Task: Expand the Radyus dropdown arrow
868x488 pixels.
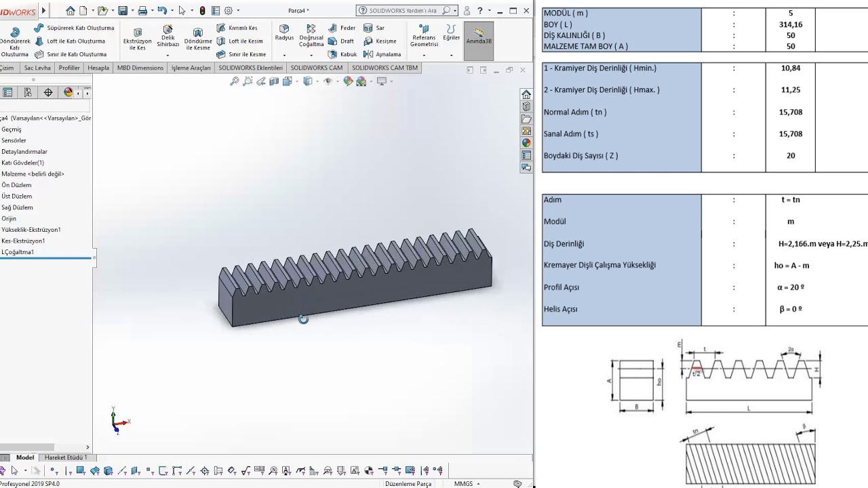Action: [x=284, y=55]
